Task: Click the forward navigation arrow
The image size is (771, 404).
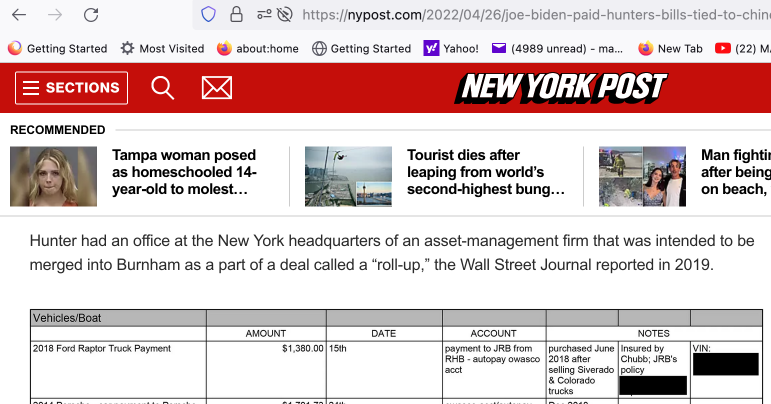Action: tap(55, 15)
